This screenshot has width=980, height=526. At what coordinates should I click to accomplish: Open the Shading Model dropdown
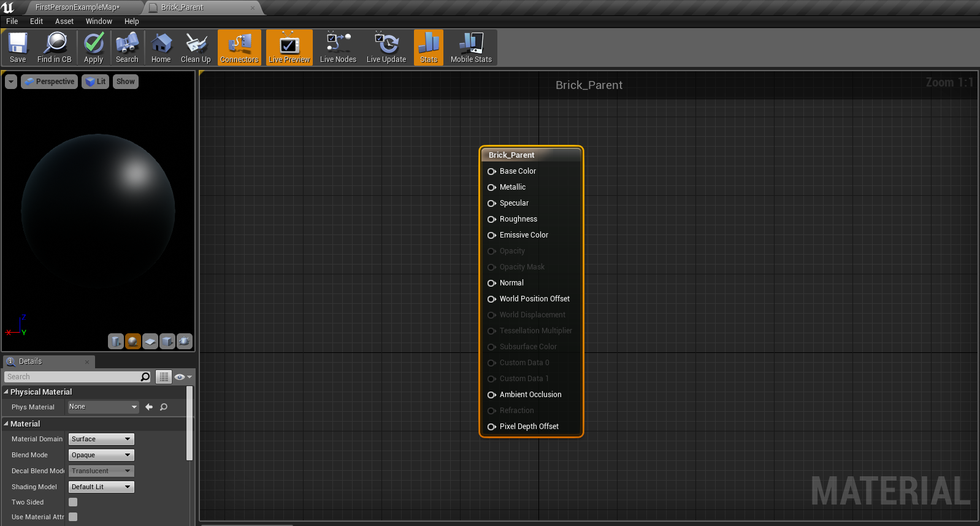[x=101, y=487]
